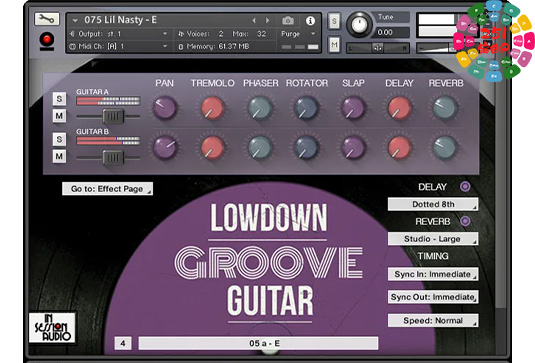Turn the Guitar A Pan knob
This screenshot has width=535, height=363.
point(164,108)
